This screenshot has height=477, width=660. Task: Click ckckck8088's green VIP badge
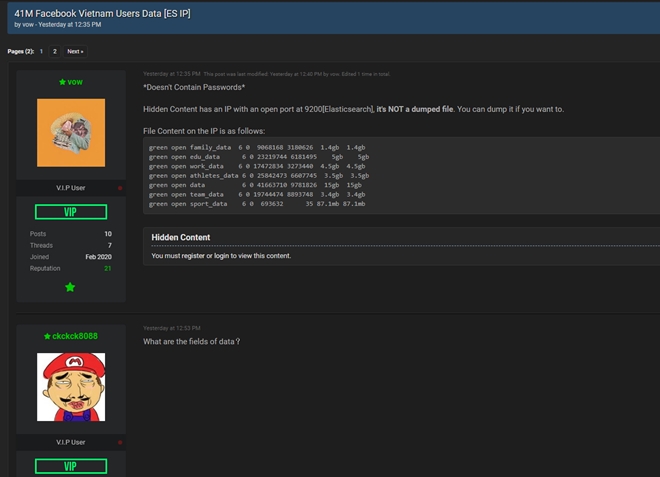point(71,466)
